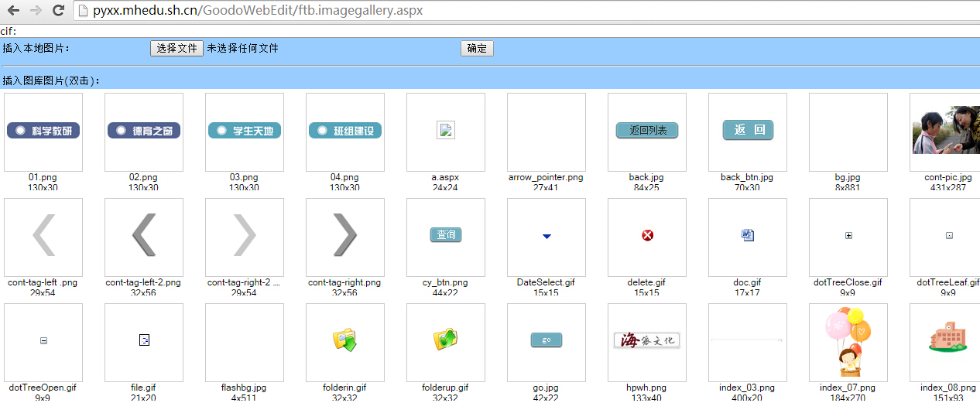Screen dimensions: 980x403
Task: Select the cont-pic.jpg photo thumbnail
Action: 946,131
